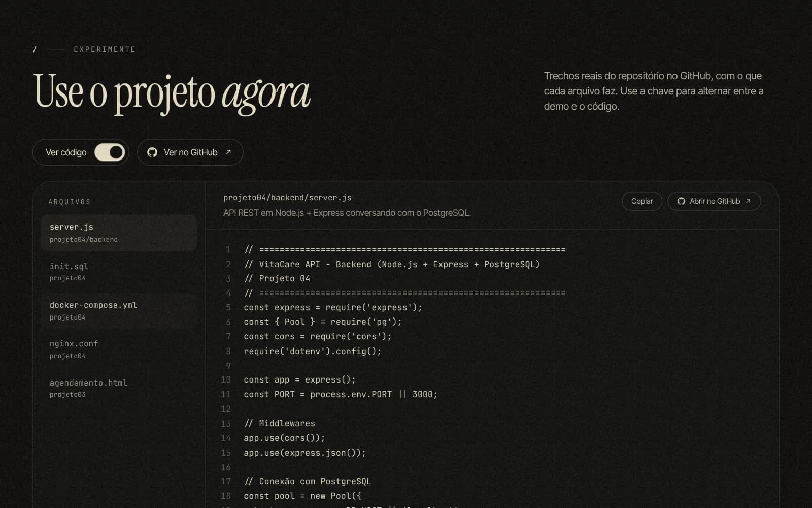Click the ARQUIVOS sidebar heading
812x508 pixels.
coord(70,202)
